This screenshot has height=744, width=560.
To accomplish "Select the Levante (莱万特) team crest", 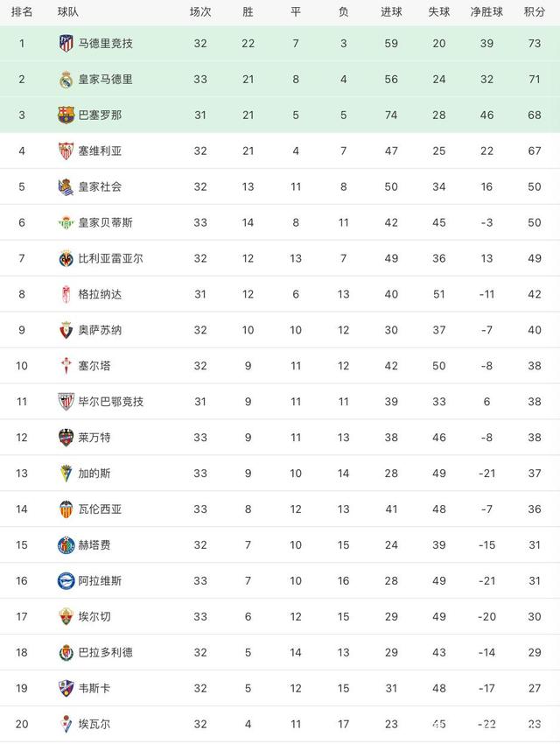I will click(66, 438).
